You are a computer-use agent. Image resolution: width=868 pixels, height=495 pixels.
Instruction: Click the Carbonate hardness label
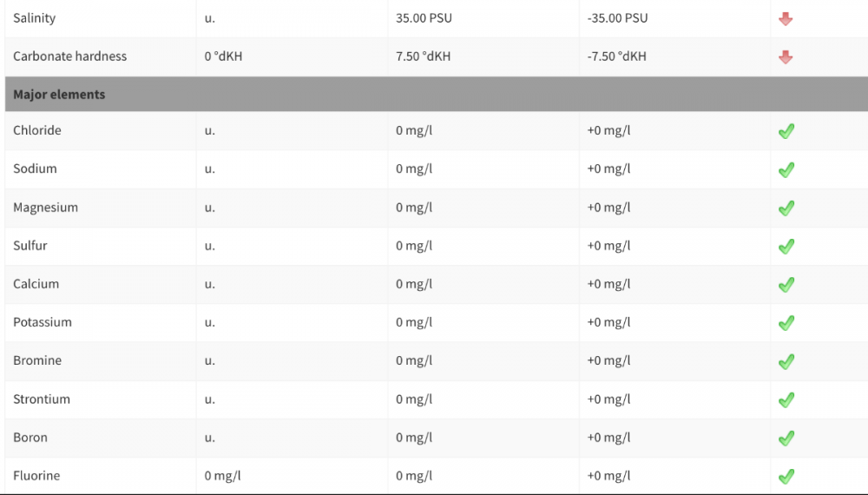click(x=69, y=56)
